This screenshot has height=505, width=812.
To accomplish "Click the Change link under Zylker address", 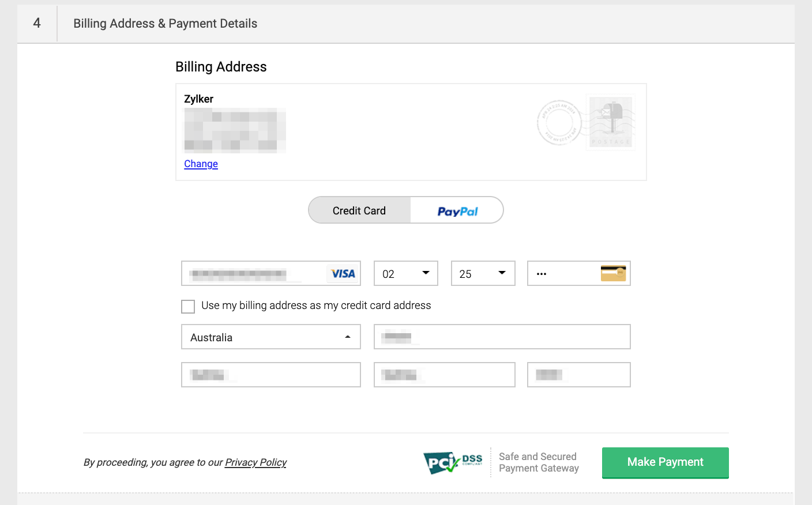I will point(200,164).
